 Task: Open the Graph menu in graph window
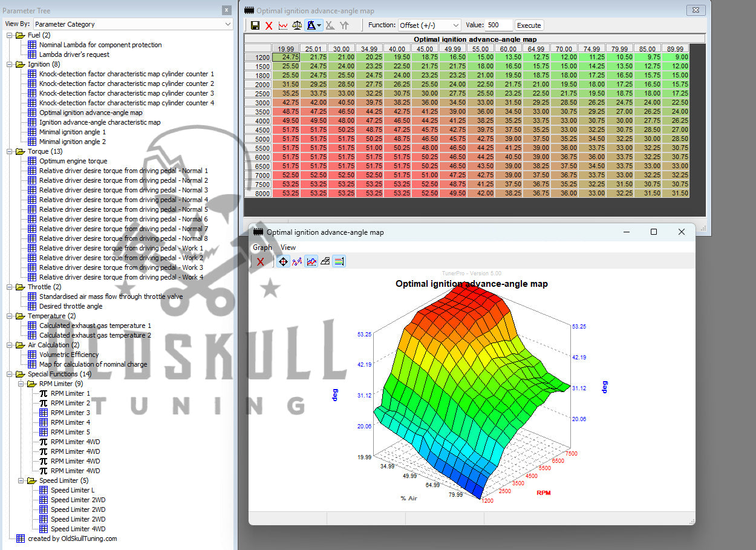pos(262,247)
